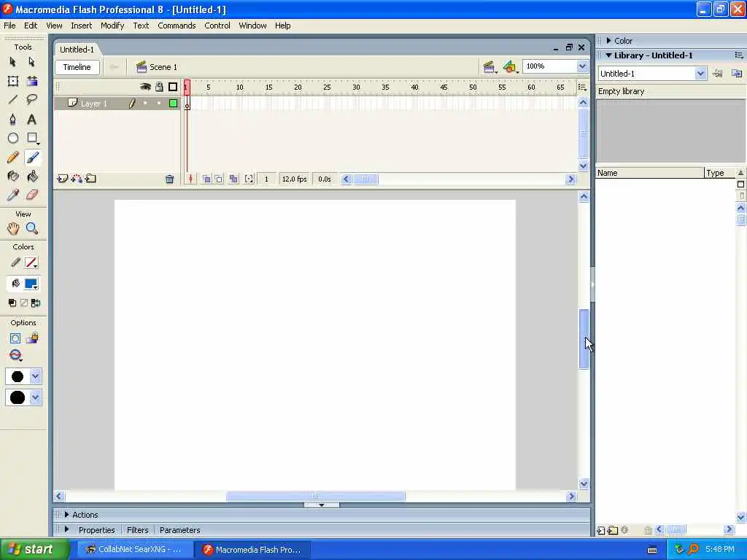
Task: Select the Lasso tool
Action: [x=32, y=99]
